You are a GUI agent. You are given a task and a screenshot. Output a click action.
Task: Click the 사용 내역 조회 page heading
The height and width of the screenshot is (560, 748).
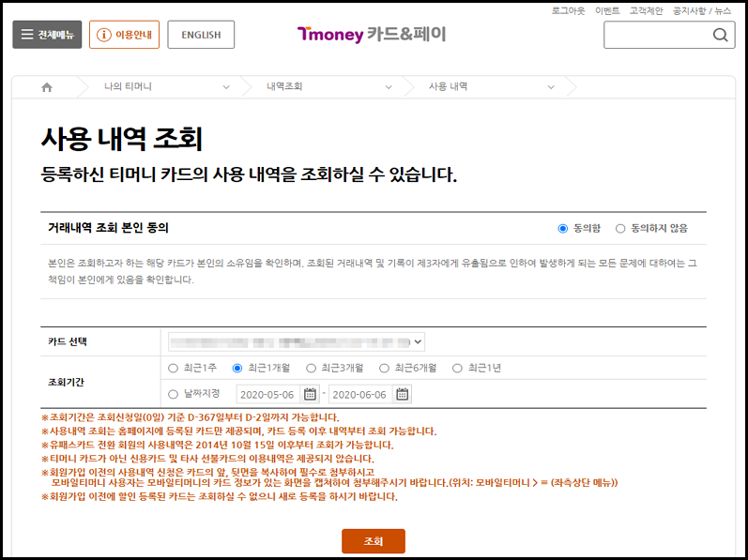[122, 139]
